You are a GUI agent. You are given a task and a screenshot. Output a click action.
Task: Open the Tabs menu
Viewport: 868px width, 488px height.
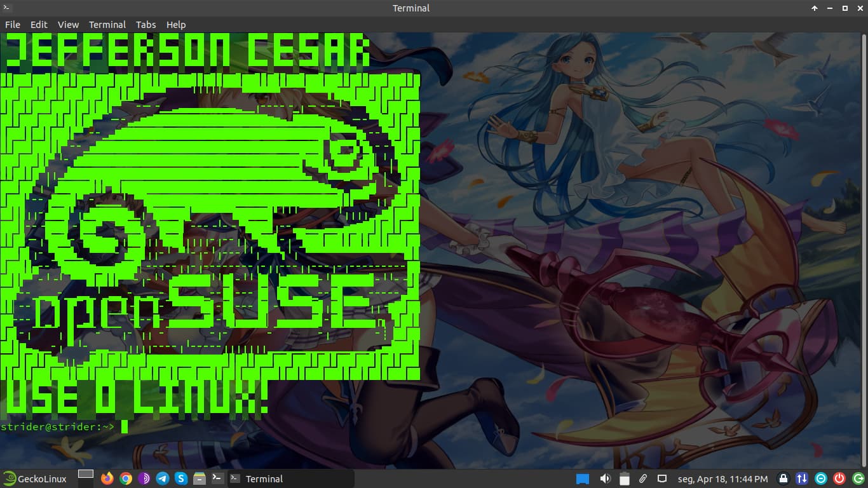(x=146, y=25)
